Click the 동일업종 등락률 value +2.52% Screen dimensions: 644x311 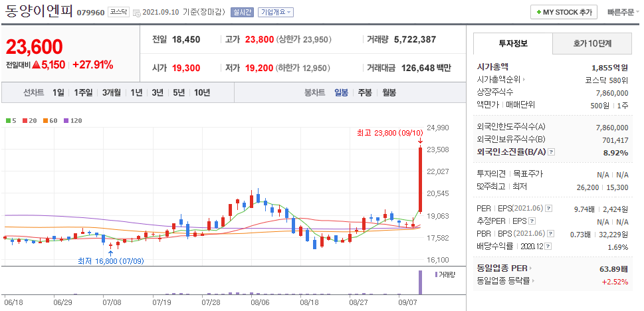(615, 282)
